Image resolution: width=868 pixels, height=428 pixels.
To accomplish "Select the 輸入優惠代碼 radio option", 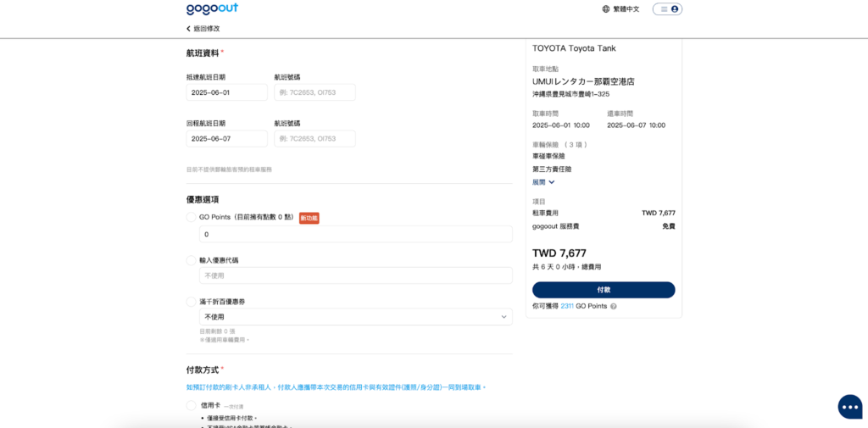I will (x=191, y=260).
